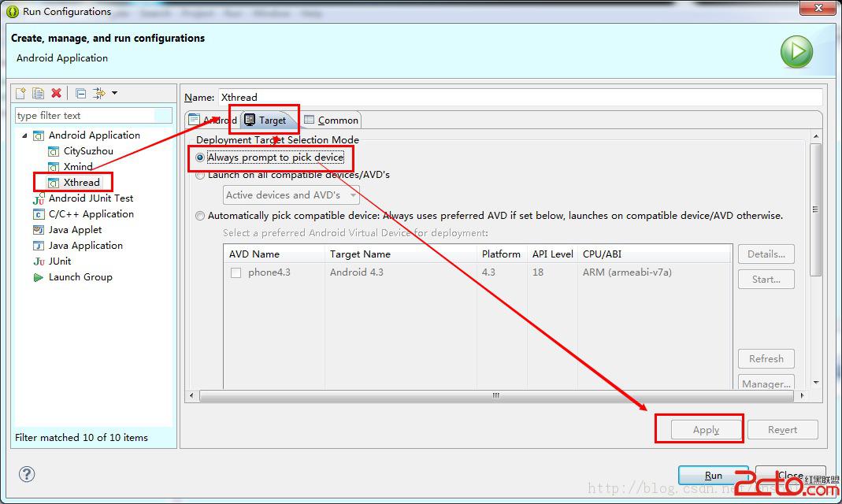Click the Apply button
Viewport: 842px width, 504px height.
(x=707, y=429)
